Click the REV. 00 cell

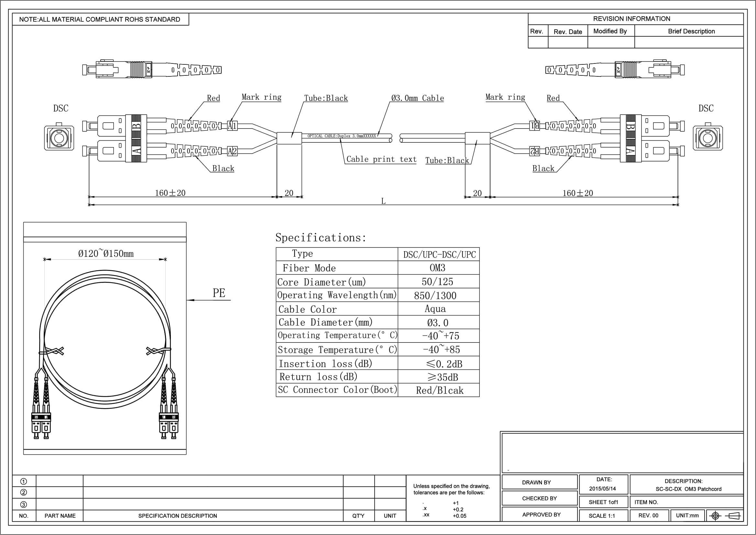(x=649, y=516)
